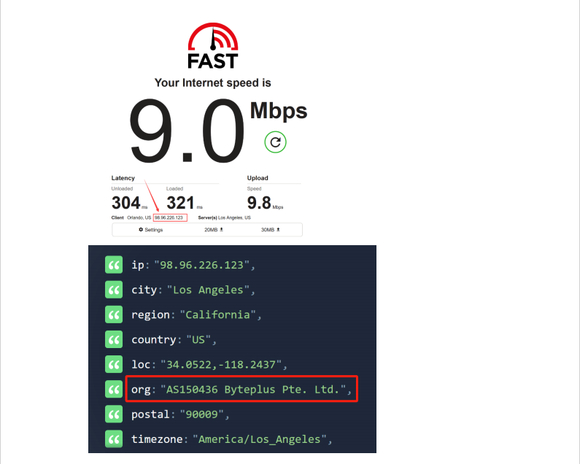Screen dimensions: 580x464
Task: Click the quote icon beside the ip line
Action: click(114, 265)
